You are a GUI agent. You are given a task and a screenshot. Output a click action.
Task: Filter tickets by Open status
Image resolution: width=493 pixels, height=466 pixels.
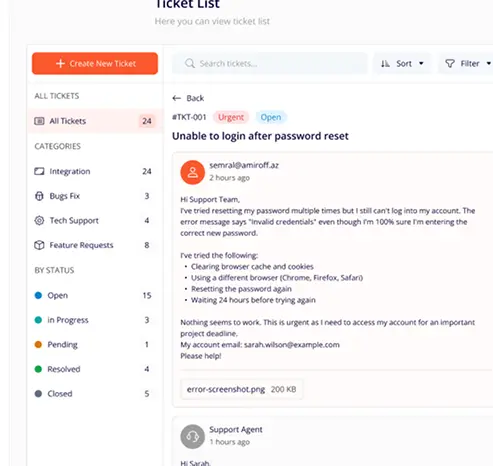coord(93,295)
